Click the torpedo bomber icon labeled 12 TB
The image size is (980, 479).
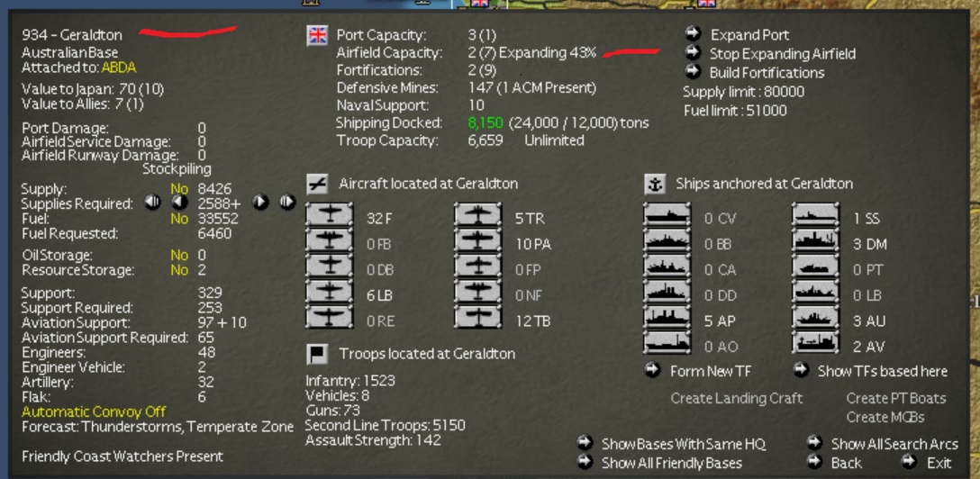coord(478,317)
